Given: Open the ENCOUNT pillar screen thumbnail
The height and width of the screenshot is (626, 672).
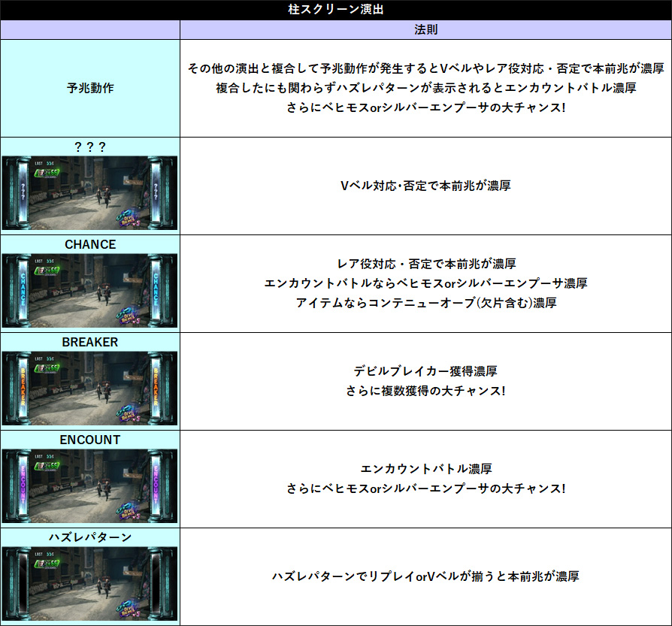Looking at the screenshot, I should click(x=89, y=486).
